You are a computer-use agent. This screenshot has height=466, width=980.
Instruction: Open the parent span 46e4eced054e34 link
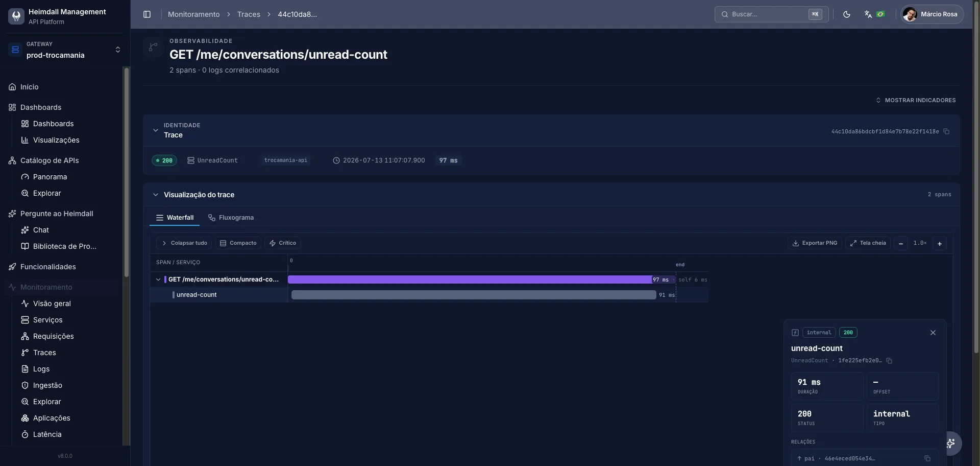(849, 459)
